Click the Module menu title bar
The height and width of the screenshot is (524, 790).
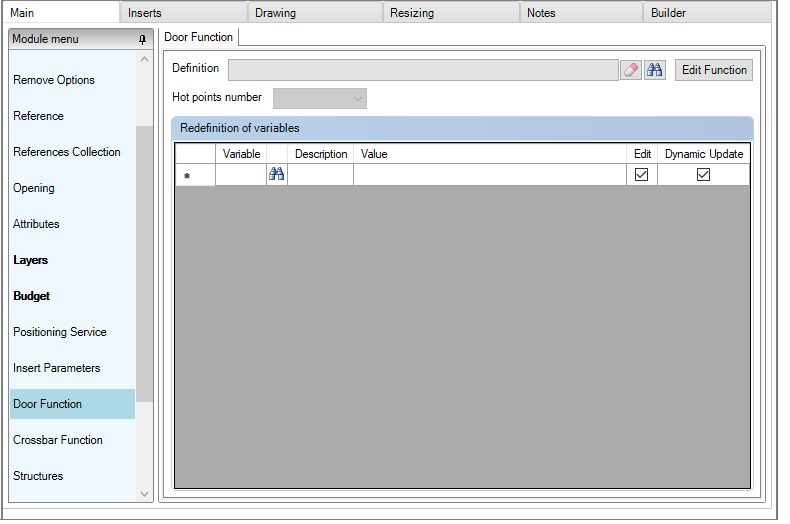coord(81,39)
